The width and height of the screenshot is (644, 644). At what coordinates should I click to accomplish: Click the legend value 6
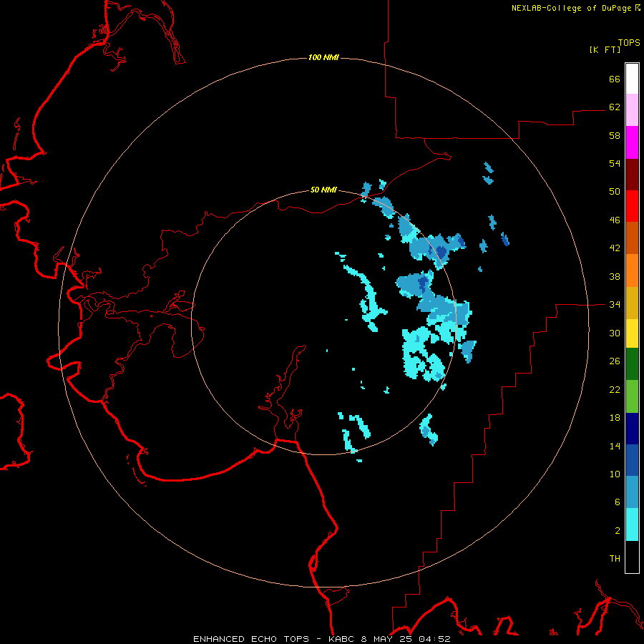click(x=618, y=502)
